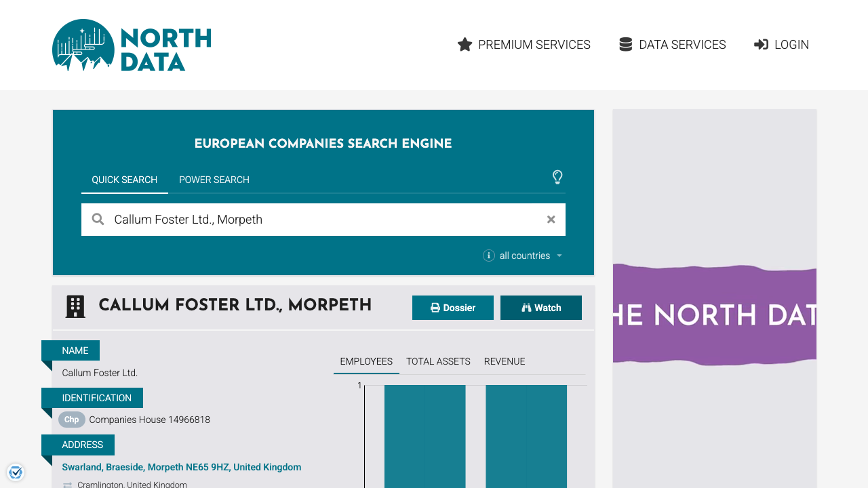The image size is (868, 488).
Task: Click the database icon before Data Services
Action: click(625, 44)
